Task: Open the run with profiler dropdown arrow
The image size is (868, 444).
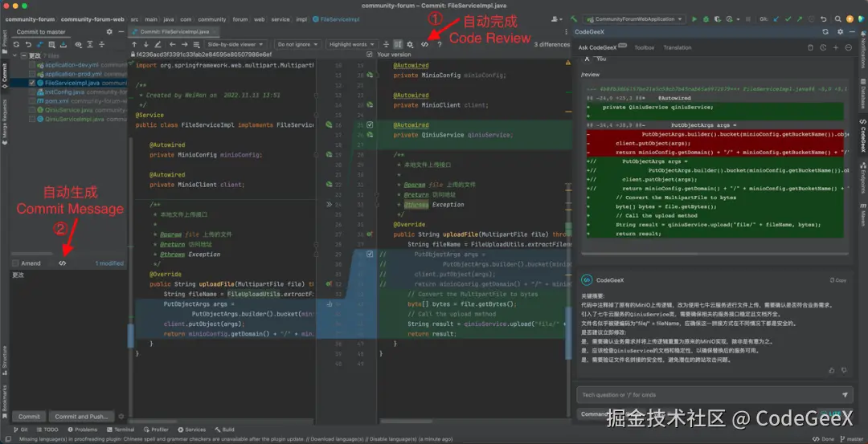Action: point(739,19)
